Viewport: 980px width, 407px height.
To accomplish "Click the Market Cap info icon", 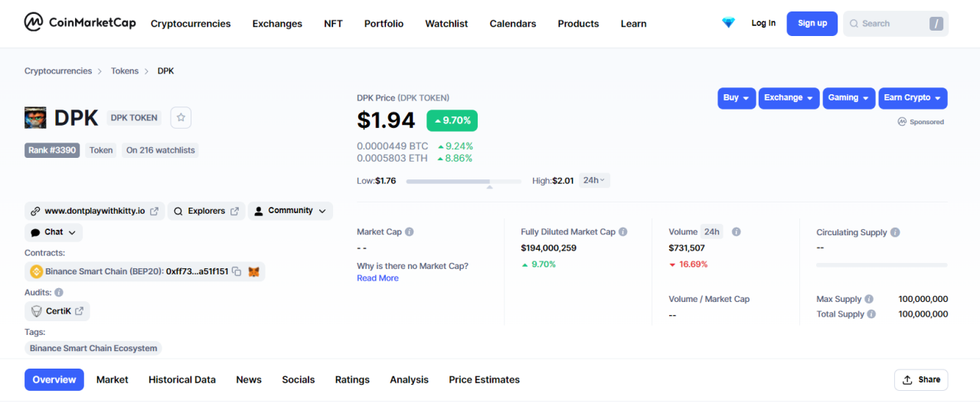I will (409, 231).
